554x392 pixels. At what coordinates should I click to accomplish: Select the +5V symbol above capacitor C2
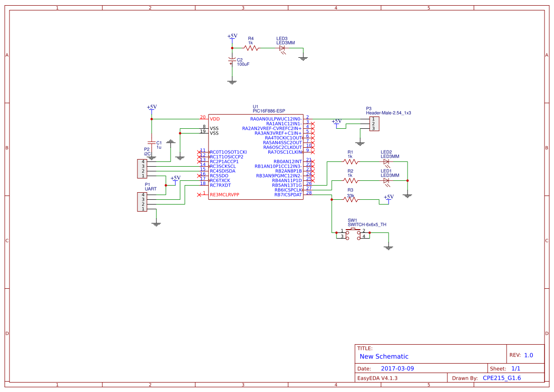point(232,37)
